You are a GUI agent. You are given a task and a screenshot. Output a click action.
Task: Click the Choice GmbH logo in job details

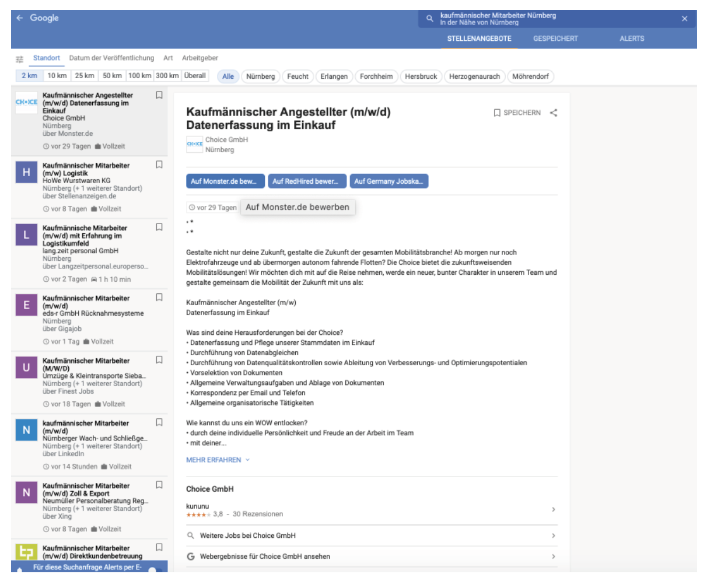[194, 144]
